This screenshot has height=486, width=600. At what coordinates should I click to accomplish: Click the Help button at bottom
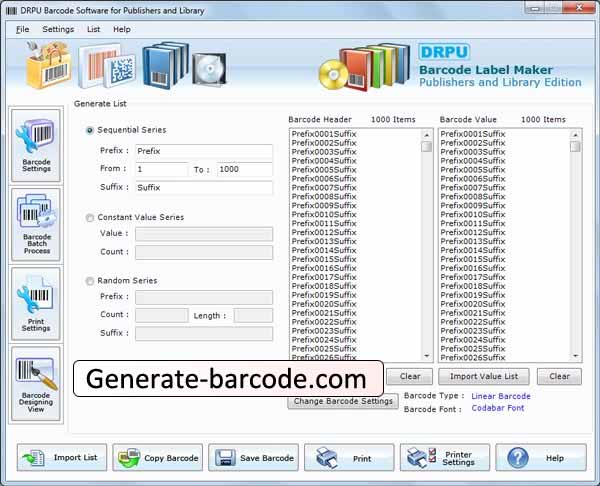541,457
